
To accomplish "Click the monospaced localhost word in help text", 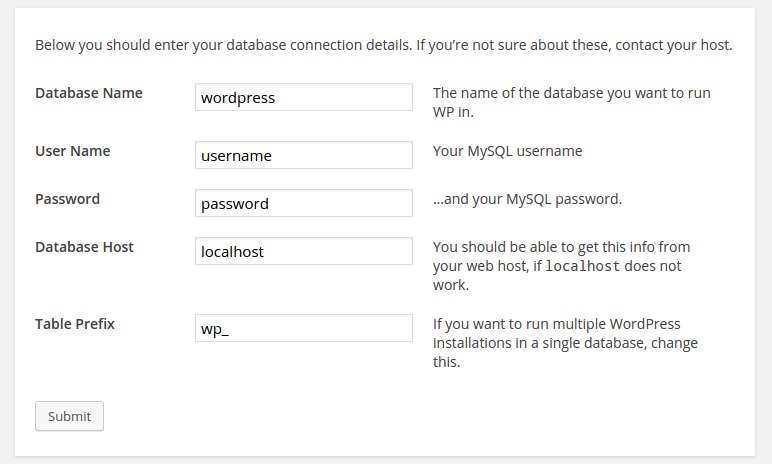I will pyautogui.click(x=582, y=266).
